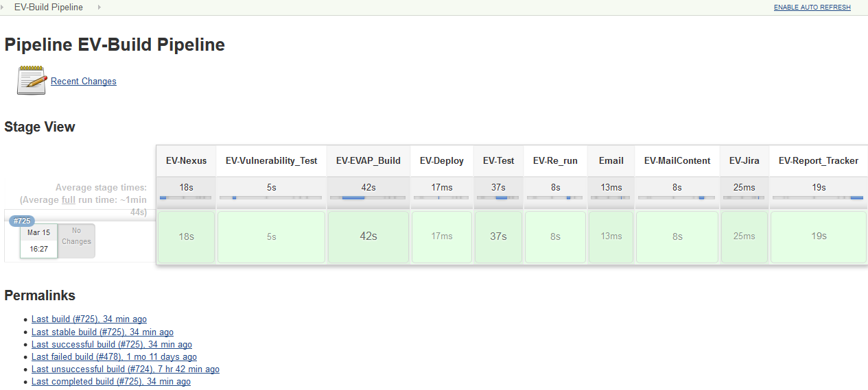Open EV-Build Pipeline breadcrumb

49,7
